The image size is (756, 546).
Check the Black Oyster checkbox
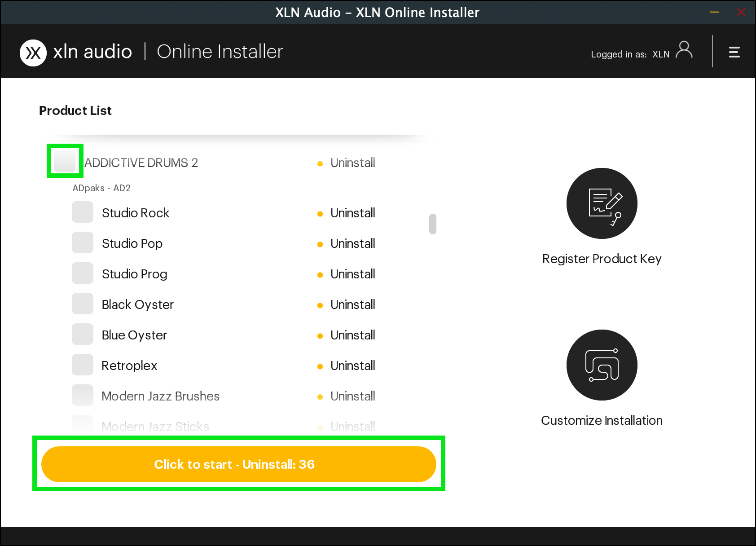(83, 304)
